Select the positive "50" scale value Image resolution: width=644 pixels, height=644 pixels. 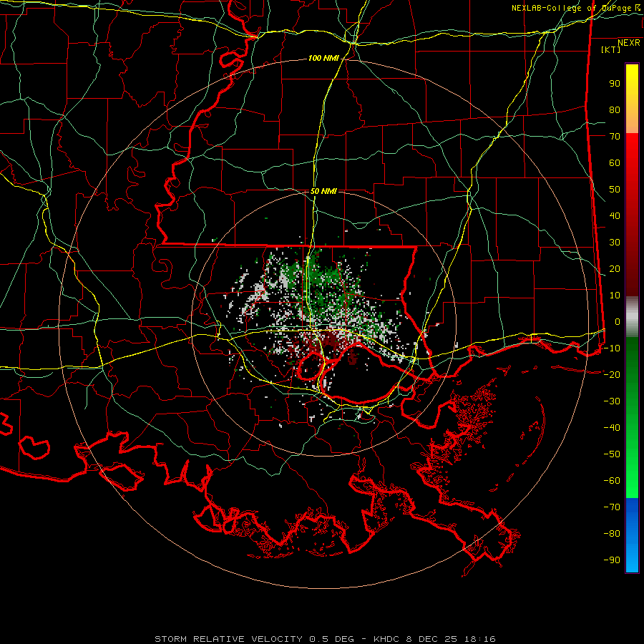coord(615,190)
